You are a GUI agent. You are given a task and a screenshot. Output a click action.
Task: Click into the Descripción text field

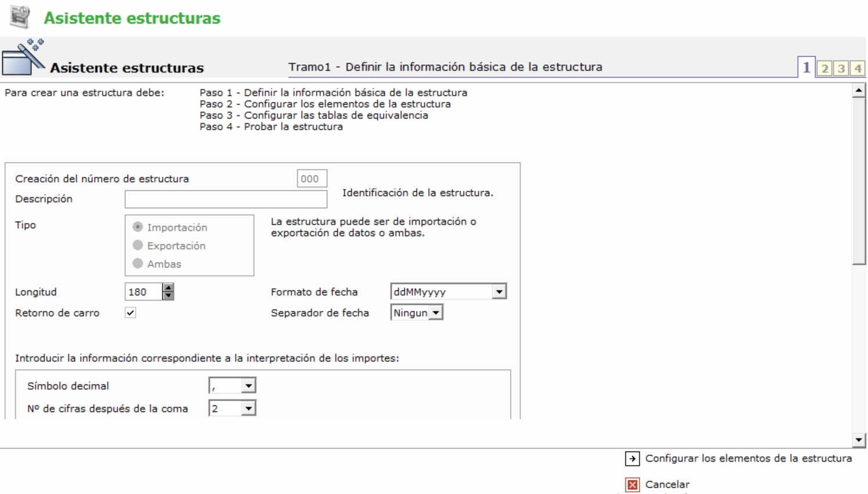pyautogui.click(x=226, y=199)
